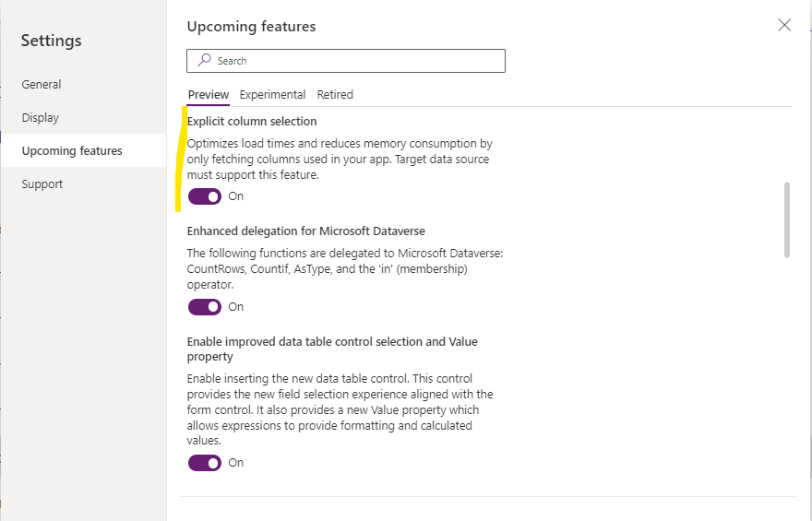Turn off the Explicit column selection toggle
The width and height of the screenshot is (812, 521).
coord(205,196)
